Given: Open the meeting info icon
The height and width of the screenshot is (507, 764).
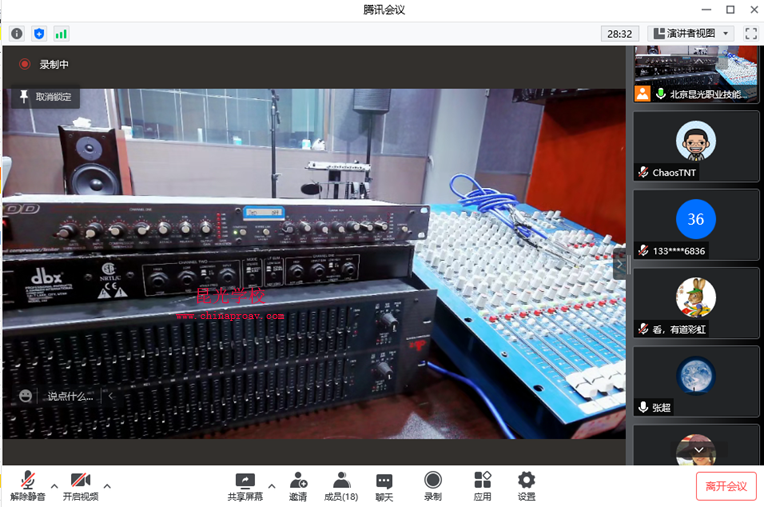Looking at the screenshot, I should coord(17,33).
